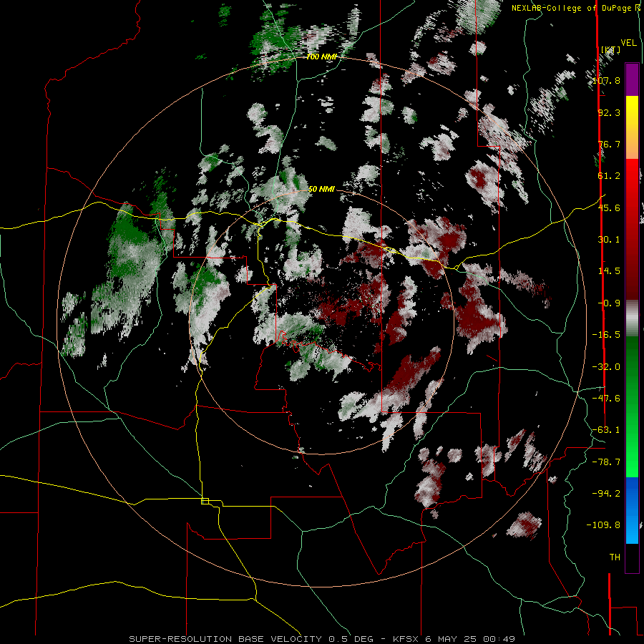Click the 6 MAY 25 00:49 timestamp

coord(470,639)
